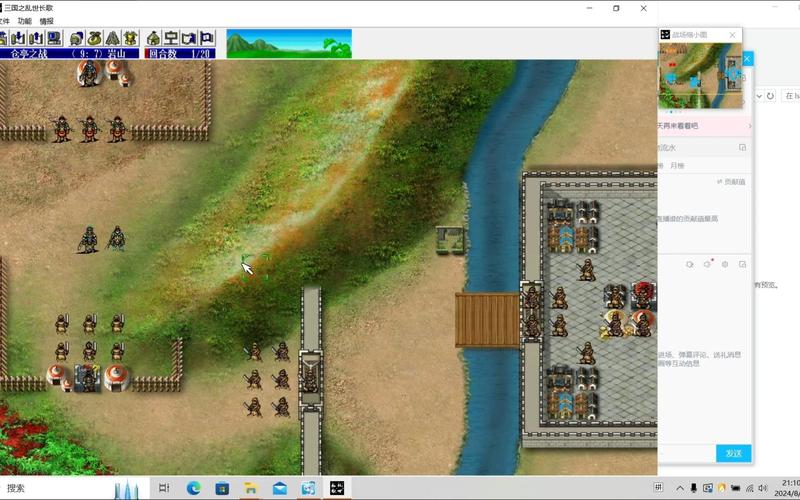Click the small hut near the river
800x500 pixels.
[451, 240]
